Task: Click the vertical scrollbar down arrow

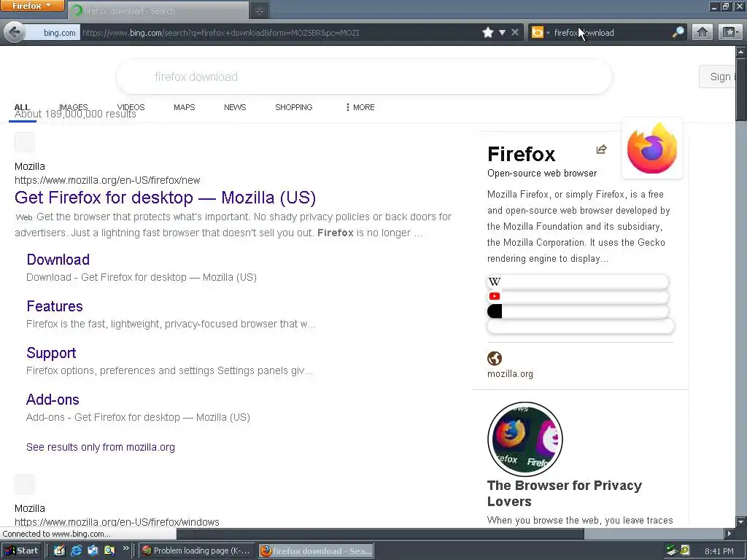Action: pyautogui.click(x=741, y=521)
